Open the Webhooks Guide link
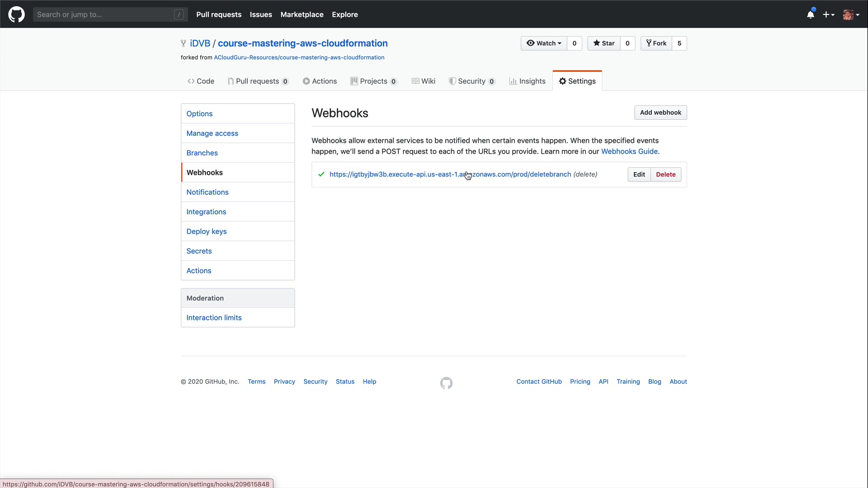The width and height of the screenshot is (868, 488). [x=629, y=151]
